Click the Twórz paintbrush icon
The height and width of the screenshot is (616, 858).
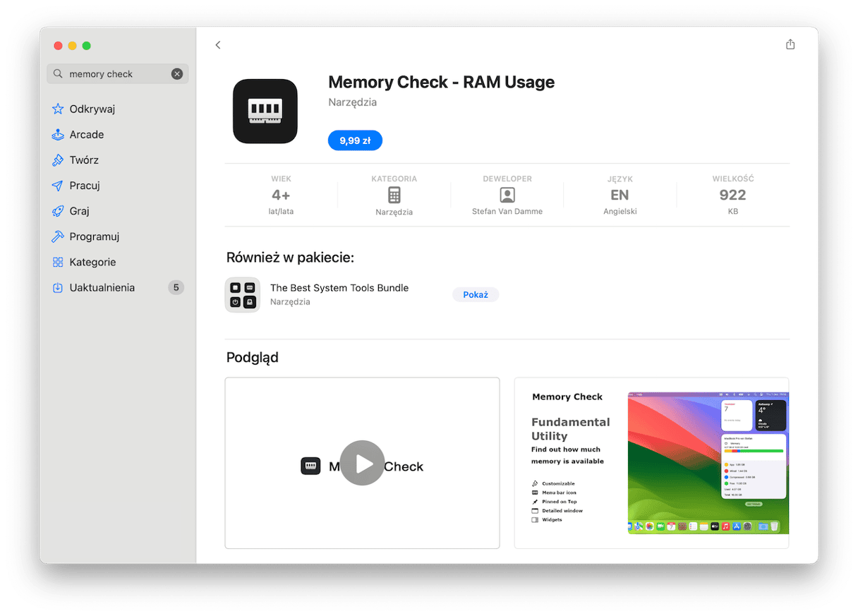click(x=58, y=160)
